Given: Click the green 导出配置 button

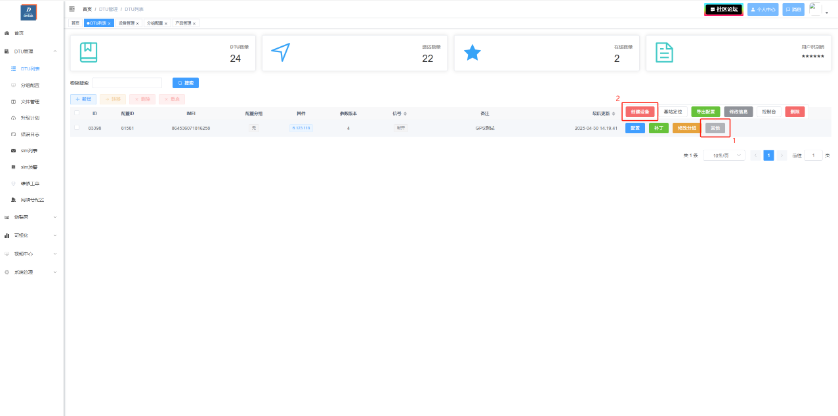Looking at the screenshot, I should pyautogui.click(x=706, y=112).
